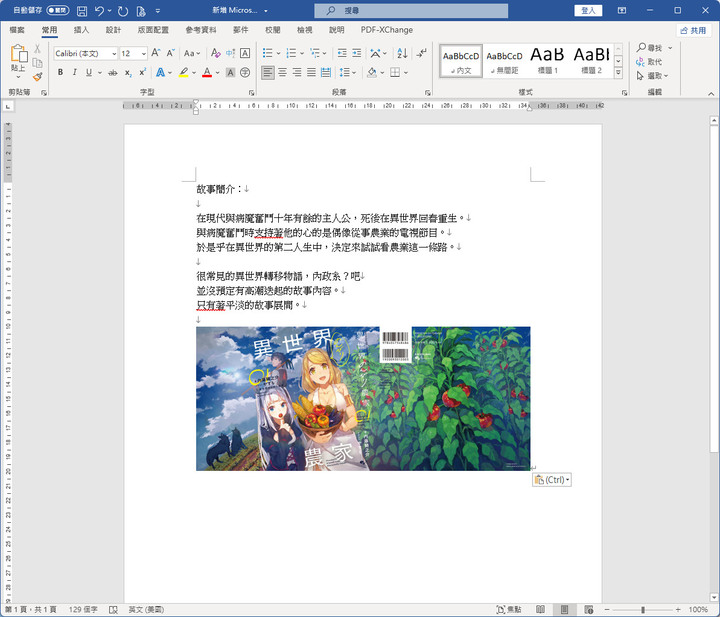Click the Save icon in title bar
Image resolution: width=720 pixels, height=617 pixels.
pos(82,11)
